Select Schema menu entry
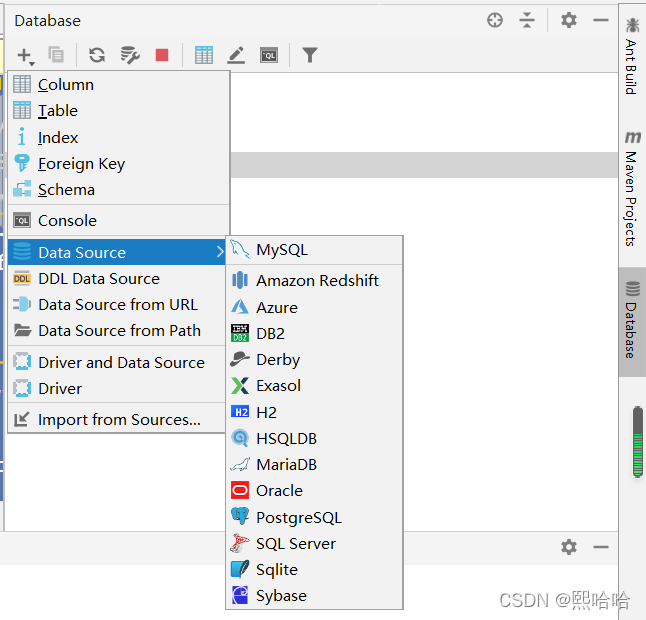This screenshot has height=620, width=646. (119, 190)
